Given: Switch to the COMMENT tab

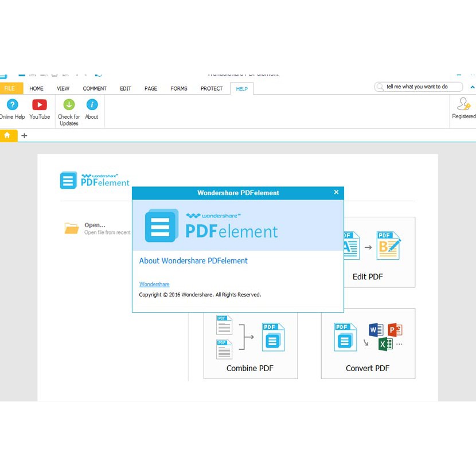Looking at the screenshot, I should pyautogui.click(x=95, y=88).
